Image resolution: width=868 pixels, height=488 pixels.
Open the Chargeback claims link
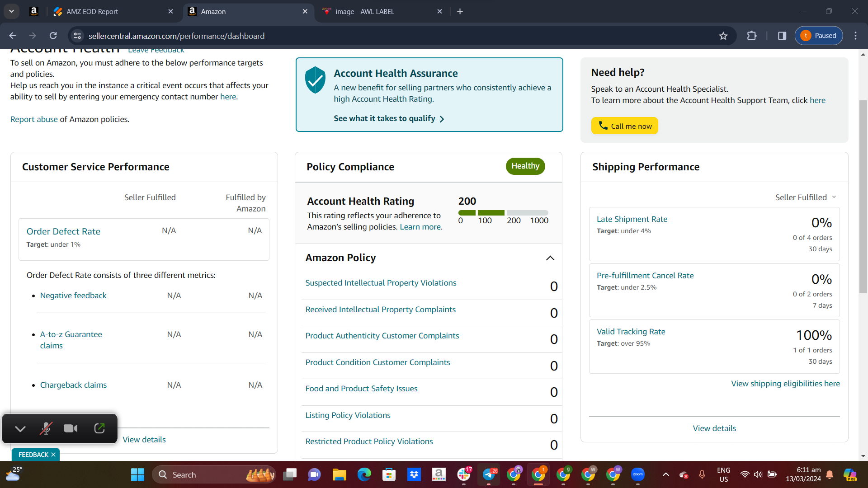tap(73, 385)
